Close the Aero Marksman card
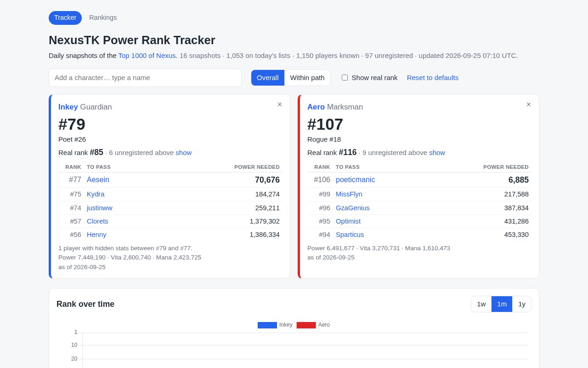The image size is (588, 368). coord(529,105)
